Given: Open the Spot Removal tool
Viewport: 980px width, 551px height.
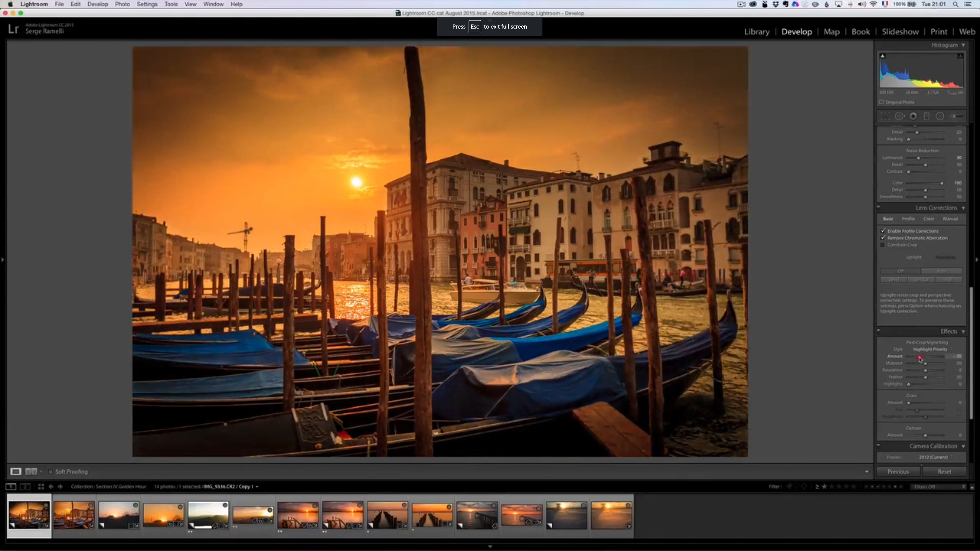Looking at the screenshot, I should (900, 116).
